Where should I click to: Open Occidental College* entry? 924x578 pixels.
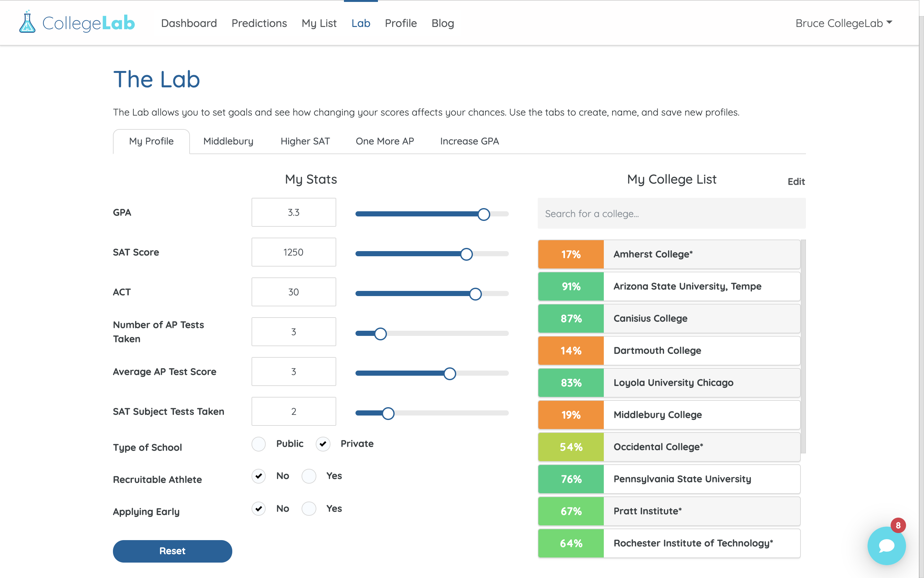coord(669,447)
